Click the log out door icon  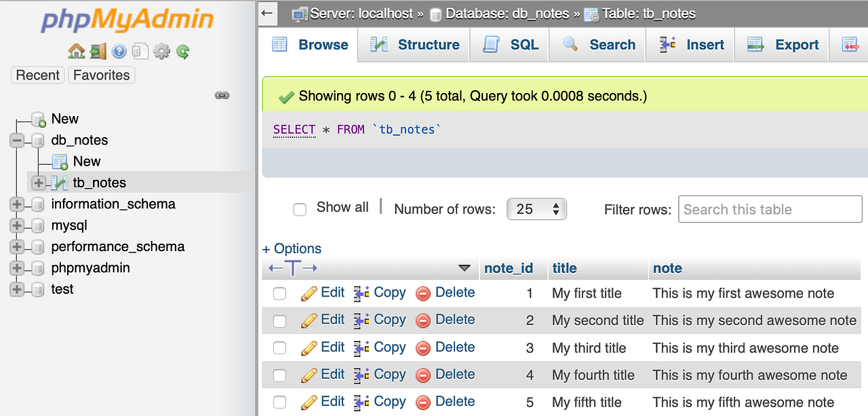(98, 52)
